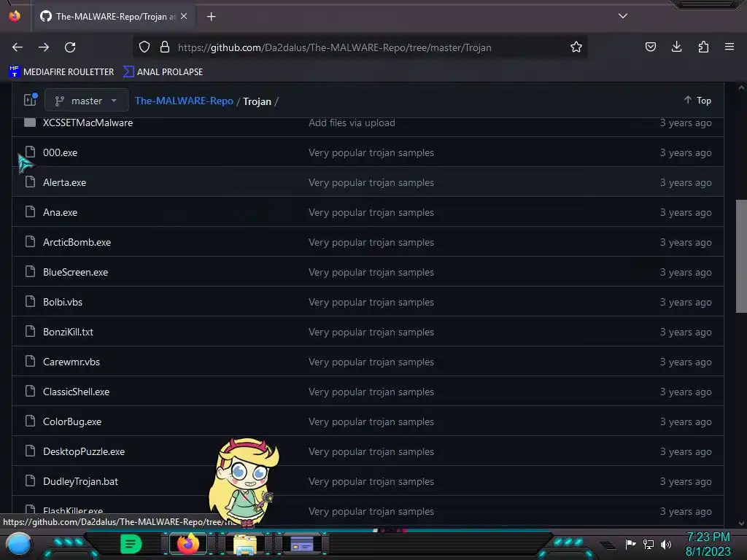Open the master branch dropdown

tap(86, 101)
